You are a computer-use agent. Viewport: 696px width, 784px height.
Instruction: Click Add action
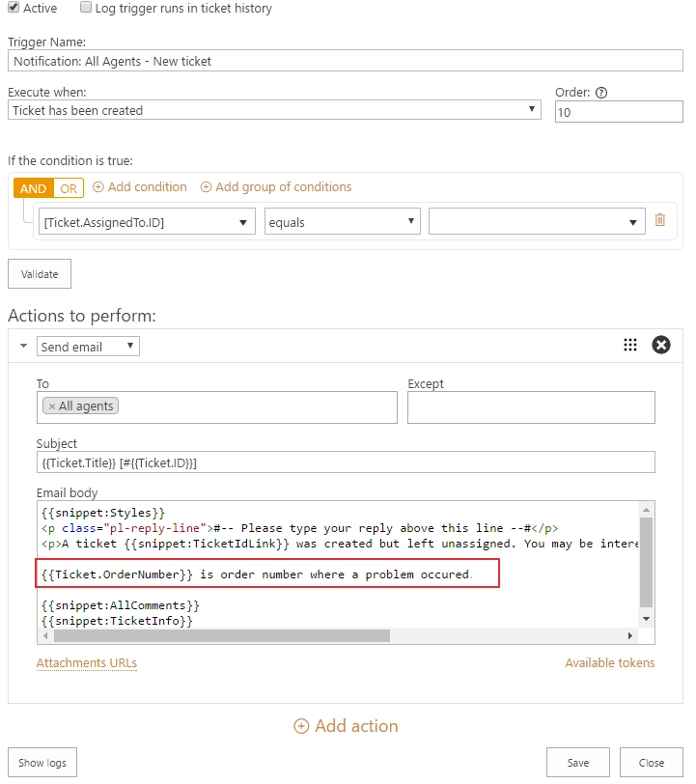coord(346,726)
